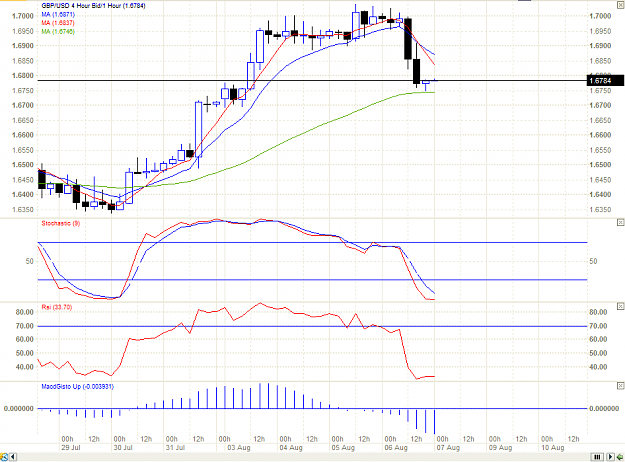
Task: Click the Stochastic (9) indicator label
Action: point(61,223)
